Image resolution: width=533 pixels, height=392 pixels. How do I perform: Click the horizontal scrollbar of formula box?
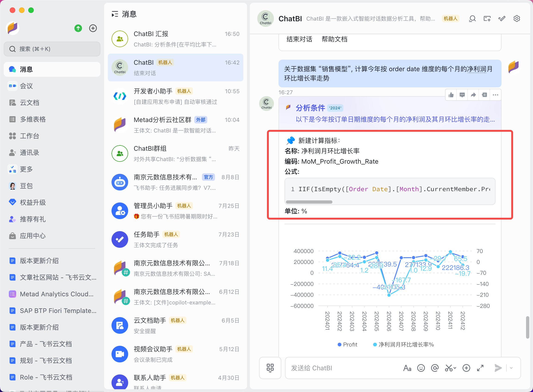pyautogui.click(x=309, y=202)
